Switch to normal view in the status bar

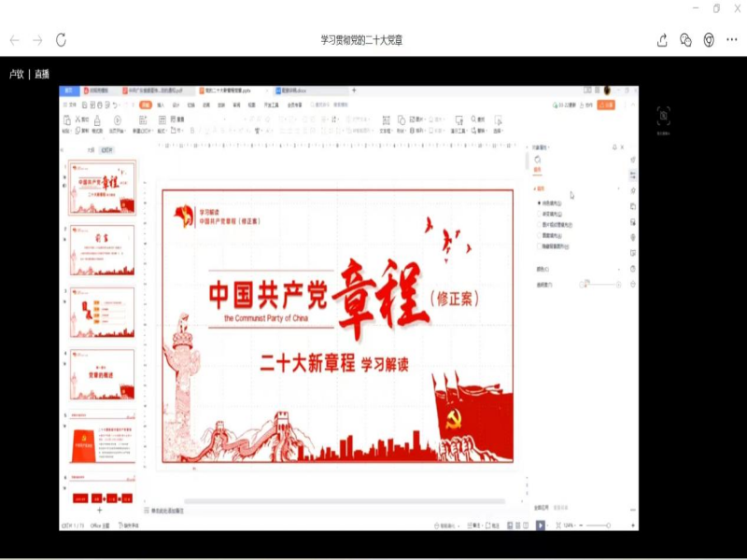[510, 525]
